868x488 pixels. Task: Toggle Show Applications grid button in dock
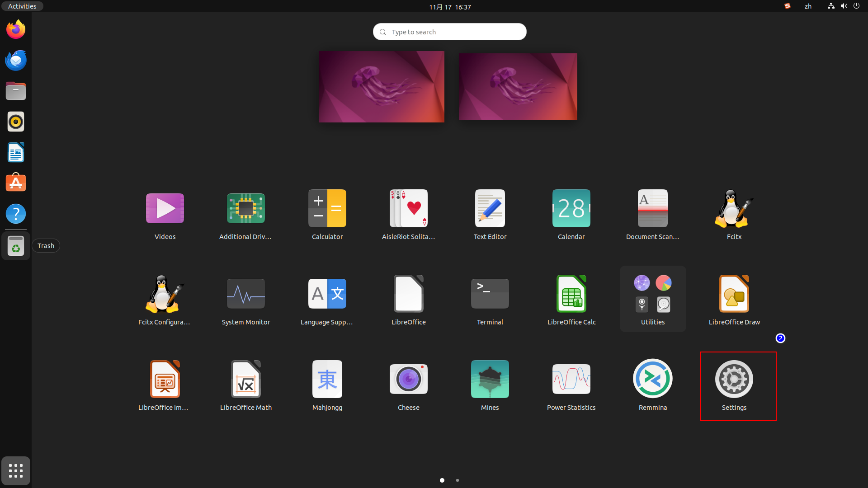click(x=16, y=471)
